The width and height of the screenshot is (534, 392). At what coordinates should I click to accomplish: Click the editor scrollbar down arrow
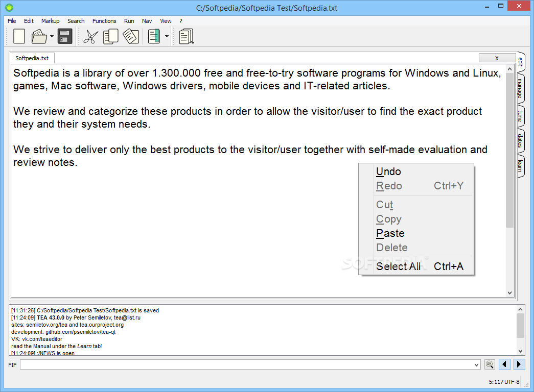[x=509, y=292]
